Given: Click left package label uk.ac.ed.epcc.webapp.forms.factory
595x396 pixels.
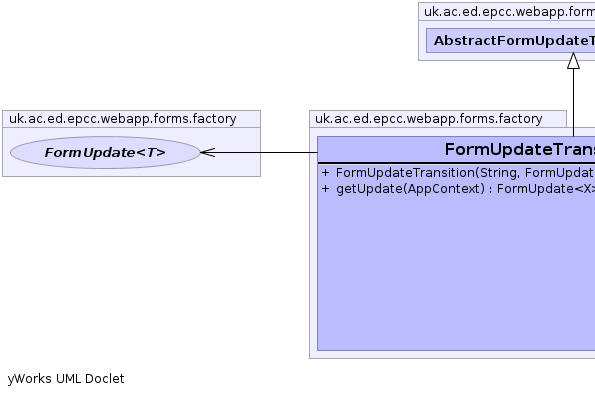Looking at the screenshot, I should pyautogui.click(x=123, y=119).
